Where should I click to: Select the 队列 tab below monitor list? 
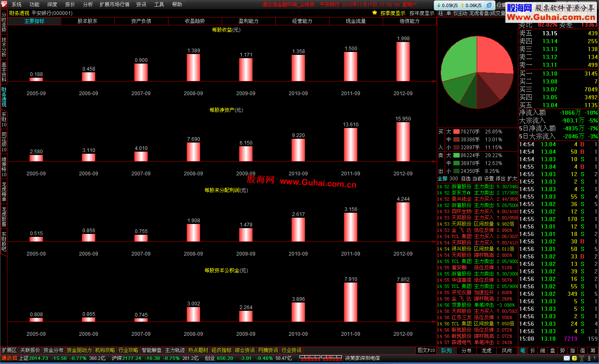pos(447,351)
